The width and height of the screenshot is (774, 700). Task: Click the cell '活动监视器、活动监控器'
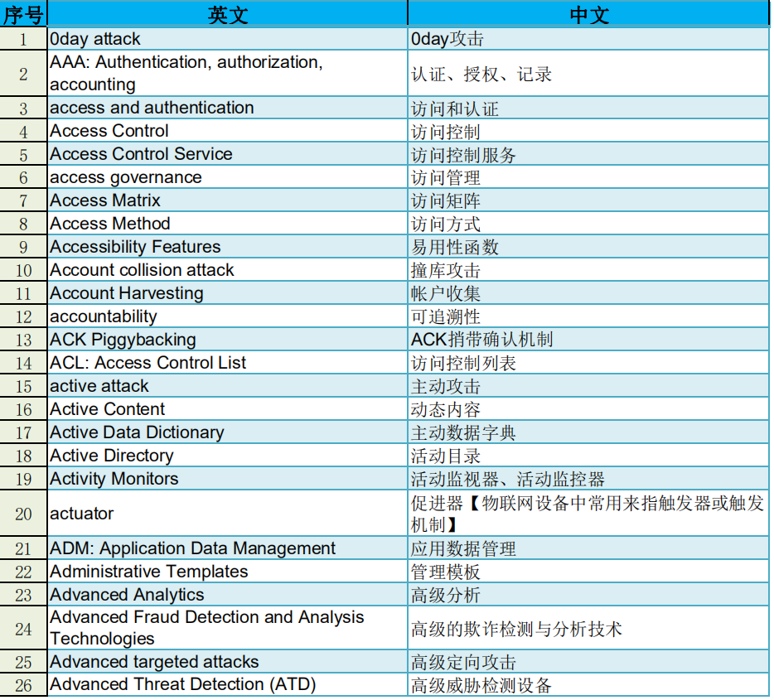(x=588, y=479)
